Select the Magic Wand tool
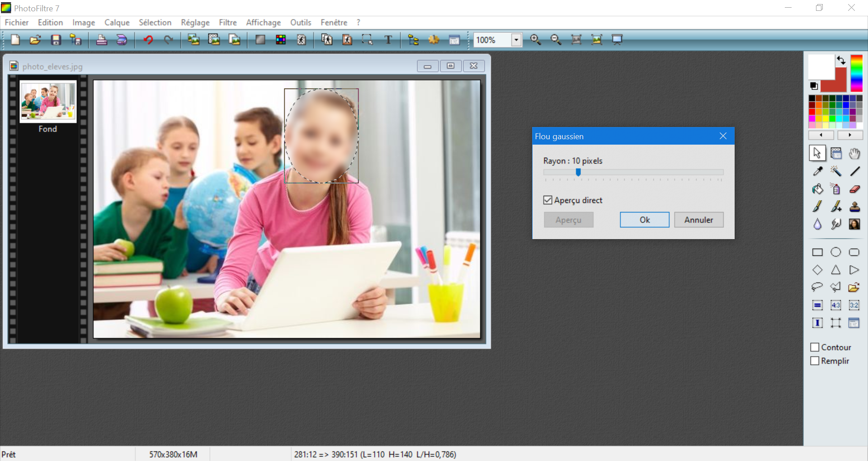 click(x=835, y=171)
